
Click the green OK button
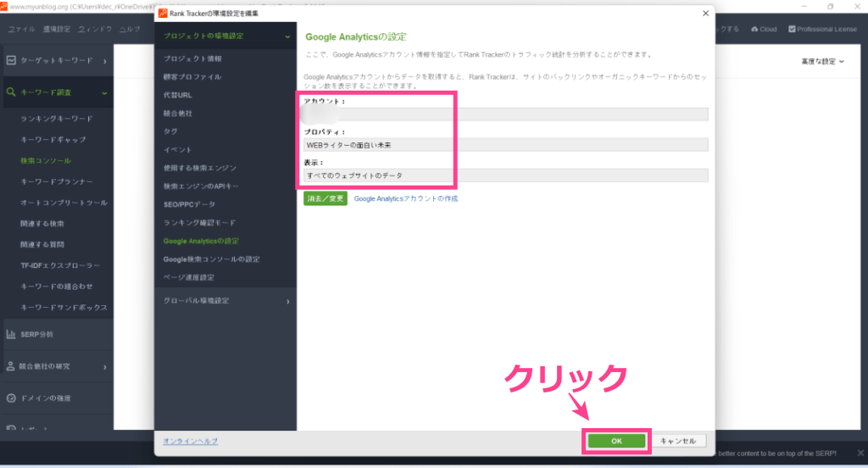[x=616, y=441]
